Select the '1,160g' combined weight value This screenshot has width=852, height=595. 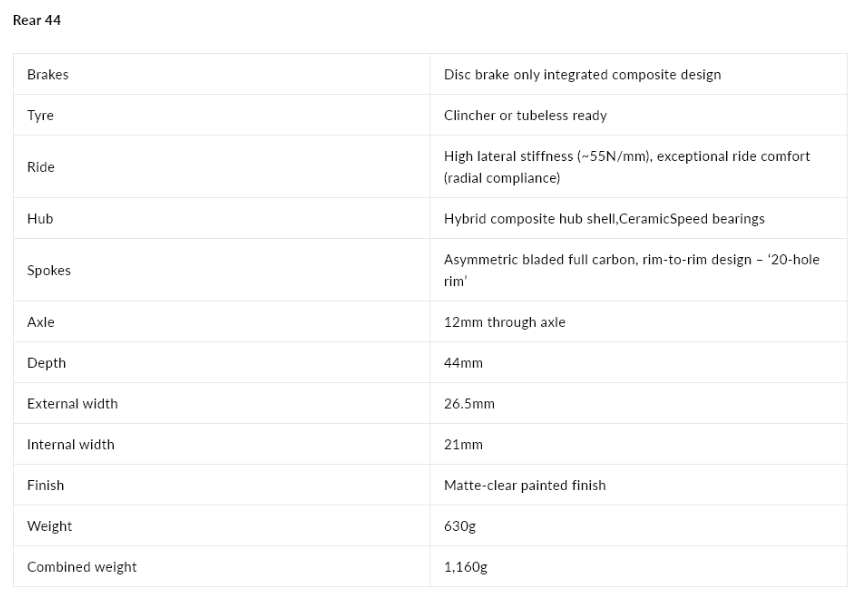tap(465, 567)
